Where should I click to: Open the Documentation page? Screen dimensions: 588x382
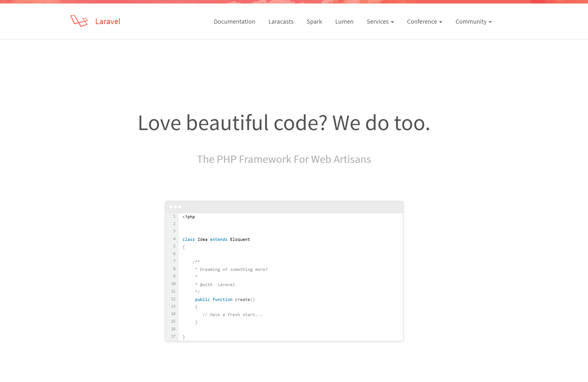(x=234, y=21)
